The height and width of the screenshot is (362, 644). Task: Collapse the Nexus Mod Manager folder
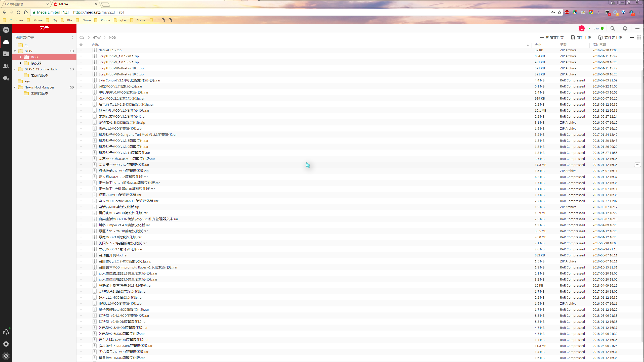tap(15, 87)
